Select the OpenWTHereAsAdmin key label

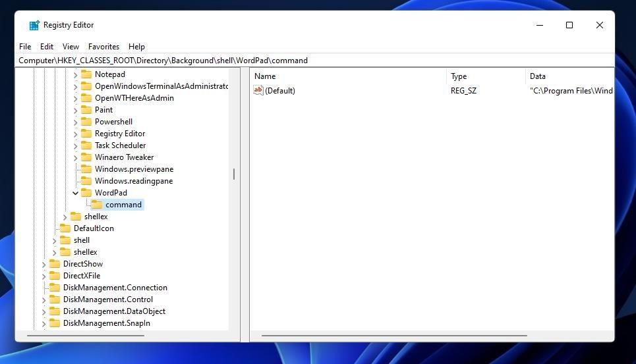pyautogui.click(x=134, y=98)
